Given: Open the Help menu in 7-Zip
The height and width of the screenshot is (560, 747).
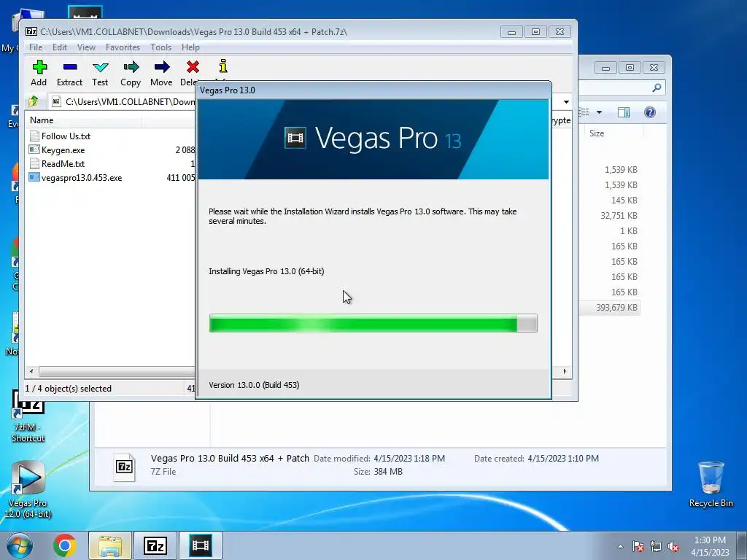Looking at the screenshot, I should [190, 47].
